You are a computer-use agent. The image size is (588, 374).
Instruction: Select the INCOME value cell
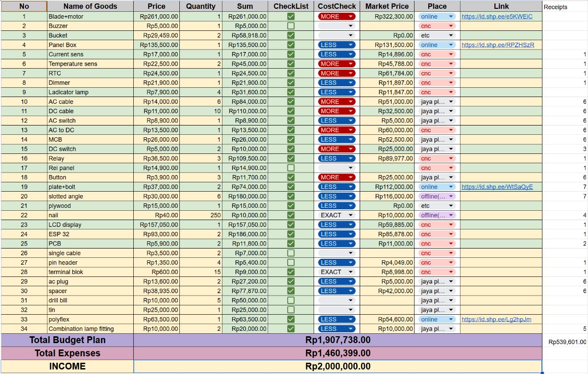[x=338, y=367]
